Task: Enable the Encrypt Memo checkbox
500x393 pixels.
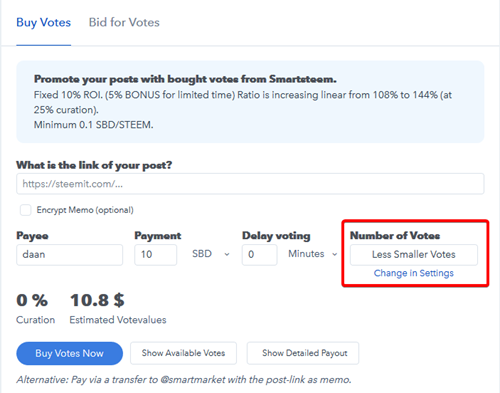Action: pos(25,210)
